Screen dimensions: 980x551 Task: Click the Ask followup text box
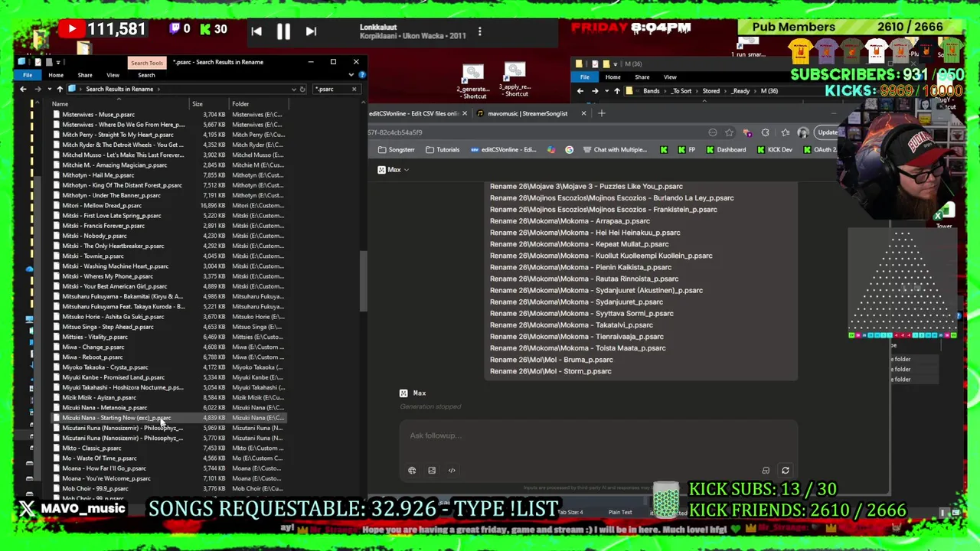(597, 435)
